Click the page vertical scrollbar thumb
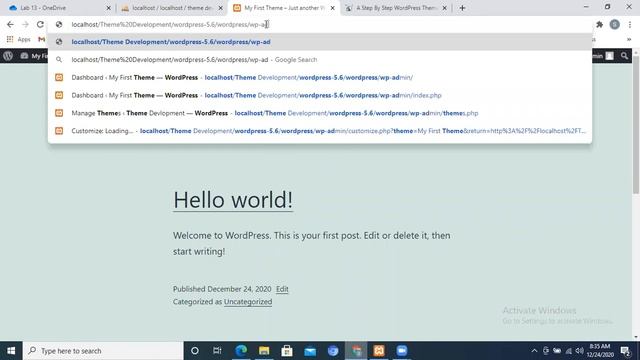The image size is (640, 360). tap(636, 124)
